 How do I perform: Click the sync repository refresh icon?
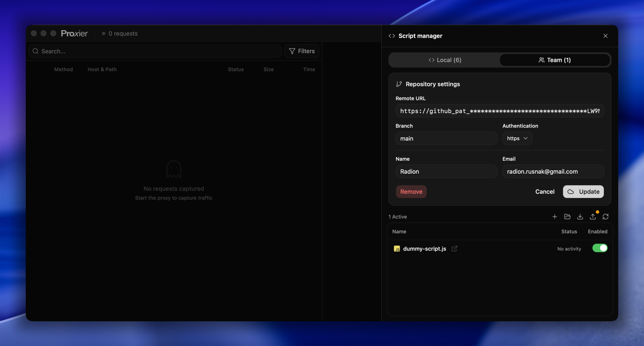[x=606, y=216]
